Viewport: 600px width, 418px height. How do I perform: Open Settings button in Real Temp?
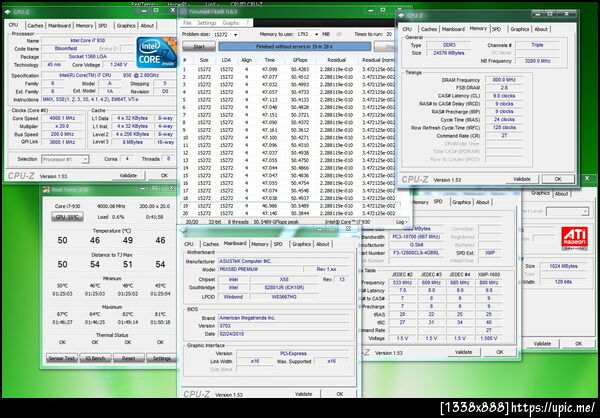click(162, 358)
